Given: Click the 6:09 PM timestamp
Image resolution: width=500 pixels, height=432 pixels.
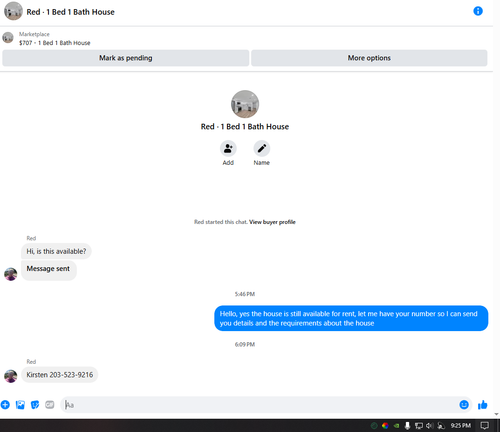Looking at the screenshot, I should [245, 345].
